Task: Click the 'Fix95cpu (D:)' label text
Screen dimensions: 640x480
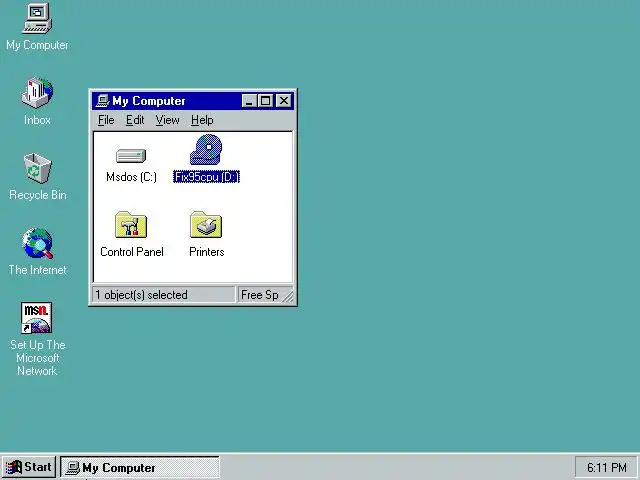Action: (207, 177)
